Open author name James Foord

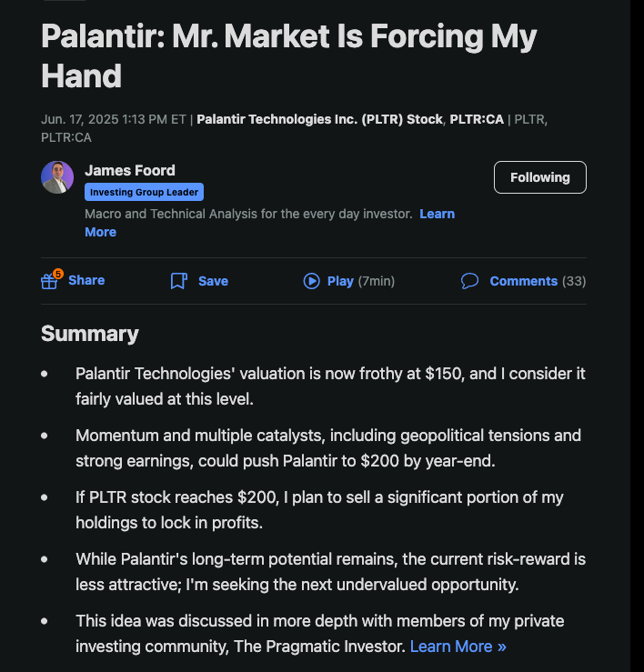[x=130, y=171]
